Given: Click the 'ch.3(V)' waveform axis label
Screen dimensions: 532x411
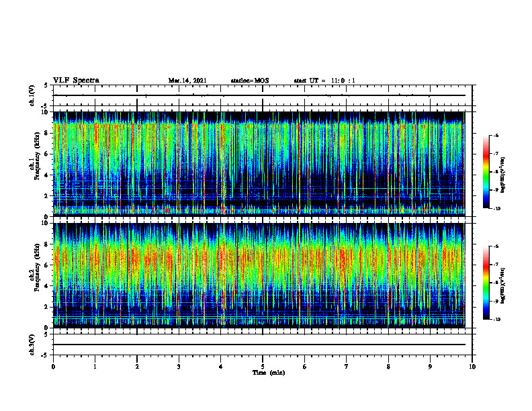Looking at the screenshot, I should click(x=32, y=345).
